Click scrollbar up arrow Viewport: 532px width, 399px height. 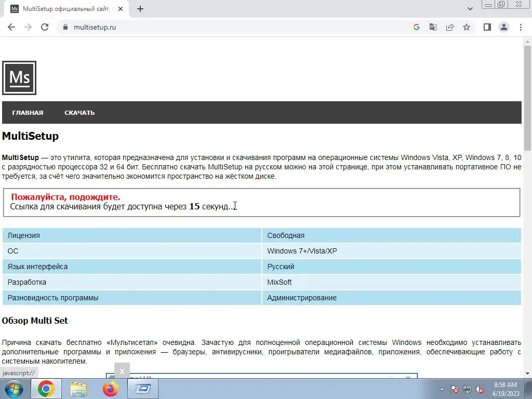point(527,42)
